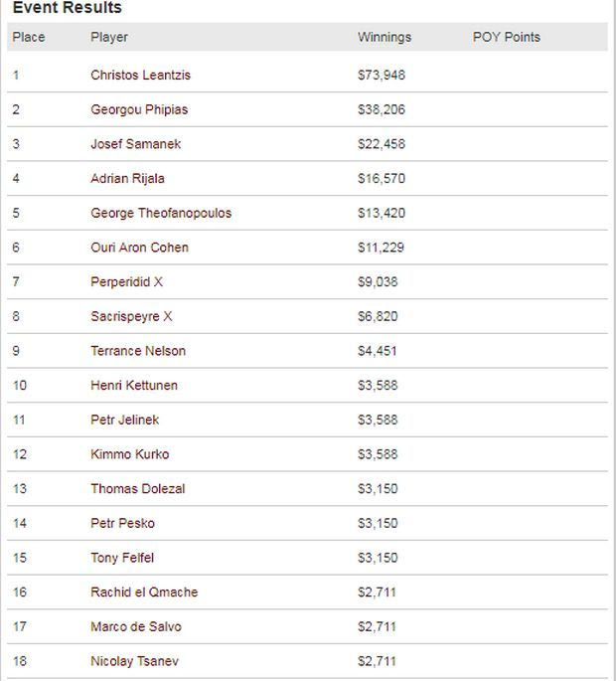
Task: Click the Place column header
Action: click(29, 37)
